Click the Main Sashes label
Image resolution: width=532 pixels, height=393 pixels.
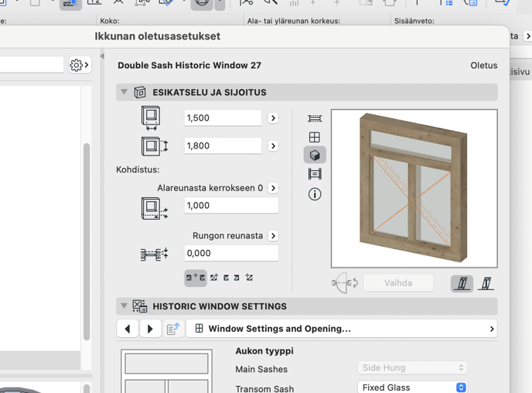coord(261,369)
